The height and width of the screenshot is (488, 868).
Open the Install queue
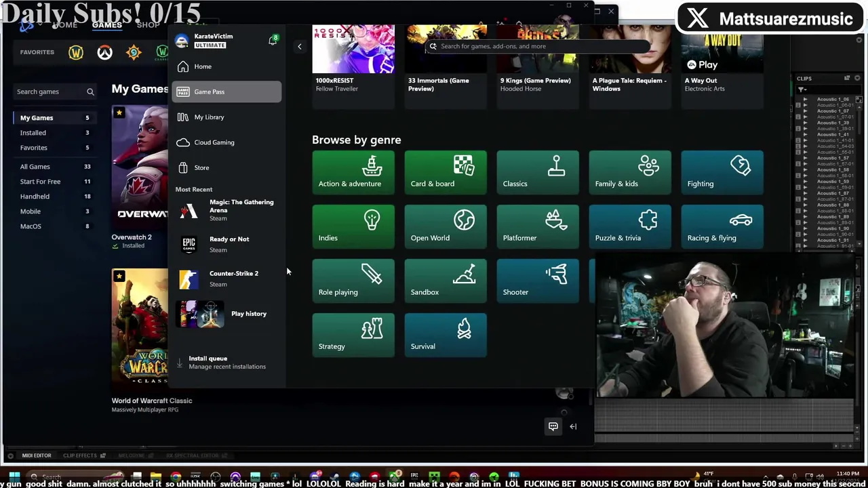tap(226, 363)
